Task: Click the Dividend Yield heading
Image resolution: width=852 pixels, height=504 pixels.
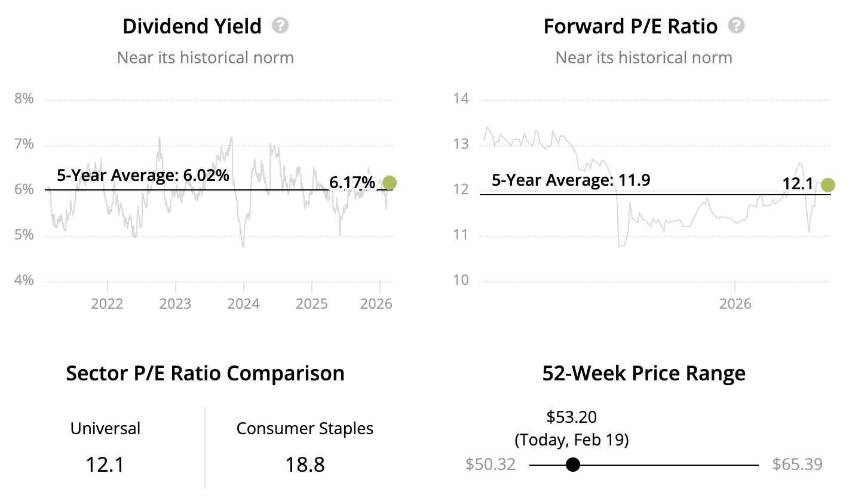Action: (x=192, y=26)
